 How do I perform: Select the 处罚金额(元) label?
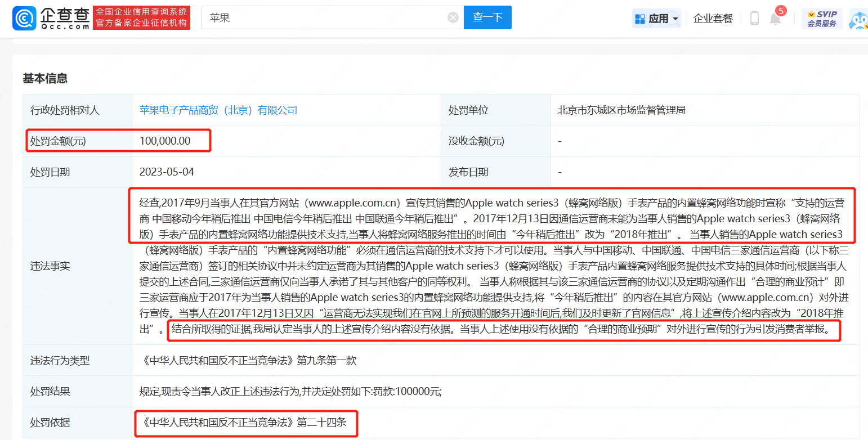59,141
